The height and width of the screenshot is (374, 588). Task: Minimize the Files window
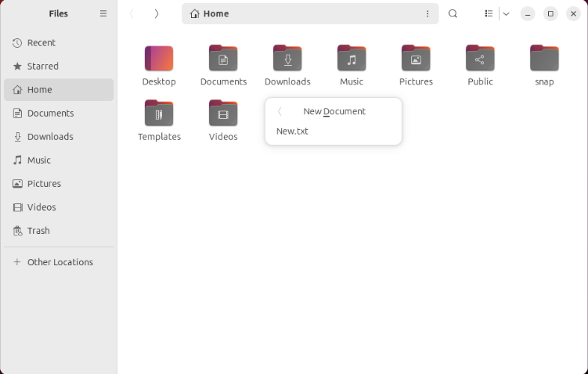(x=528, y=14)
